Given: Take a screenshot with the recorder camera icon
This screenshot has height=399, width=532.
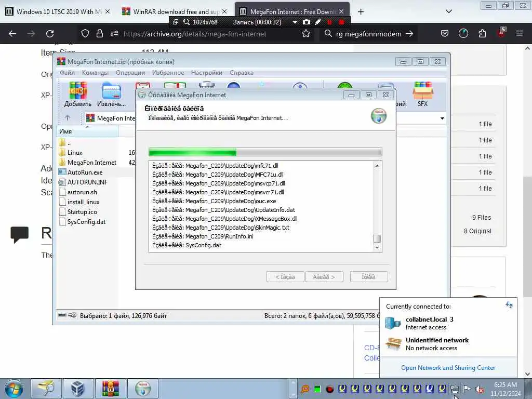Looking at the screenshot, I should tap(307, 22).
